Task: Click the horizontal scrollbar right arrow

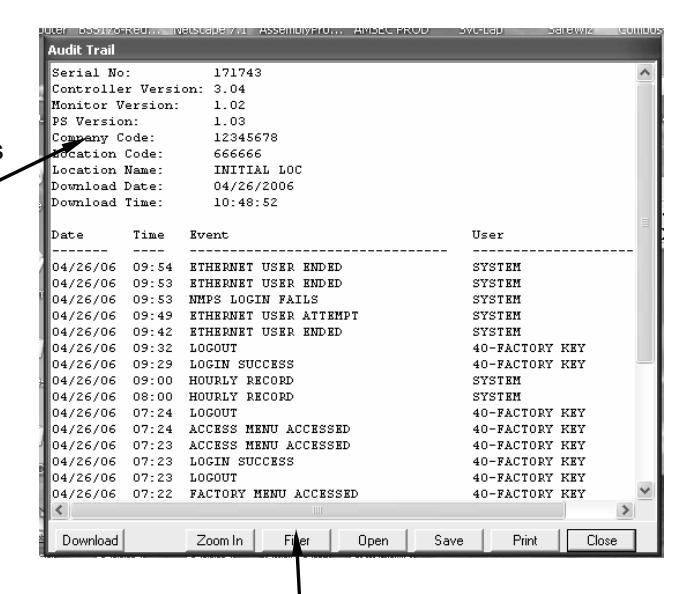Action: [x=625, y=510]
